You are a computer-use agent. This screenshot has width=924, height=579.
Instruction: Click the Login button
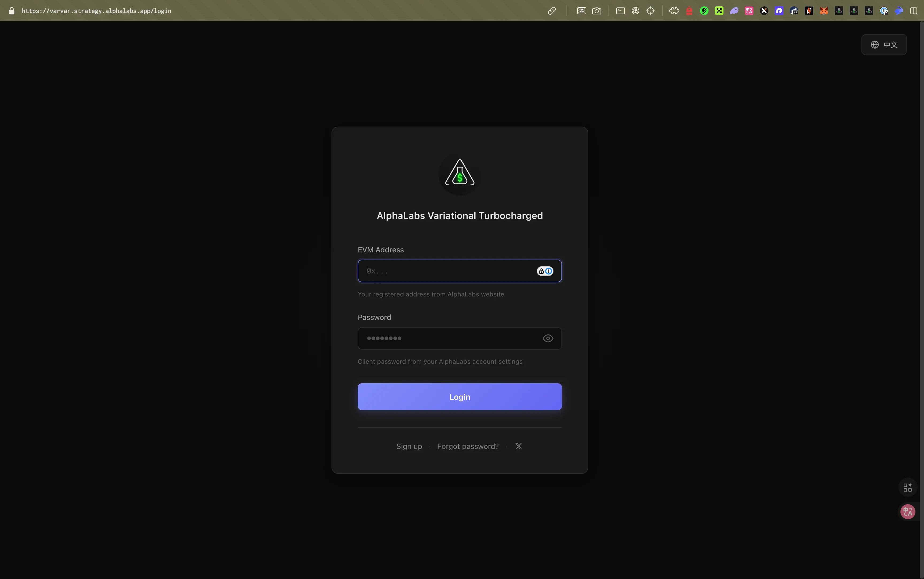460,397
